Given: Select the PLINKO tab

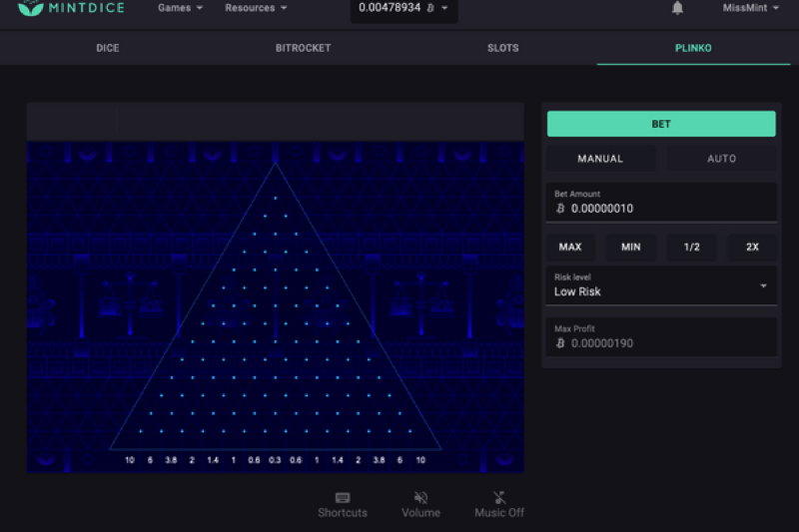Looking at the screenshot, I should click(693, 48).
